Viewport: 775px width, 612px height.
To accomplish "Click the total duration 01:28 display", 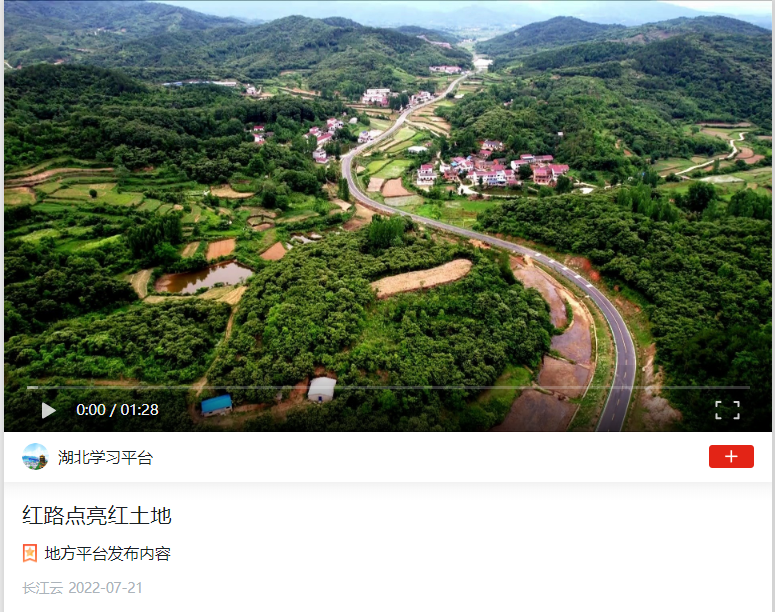I will click(x=139, y=410).
